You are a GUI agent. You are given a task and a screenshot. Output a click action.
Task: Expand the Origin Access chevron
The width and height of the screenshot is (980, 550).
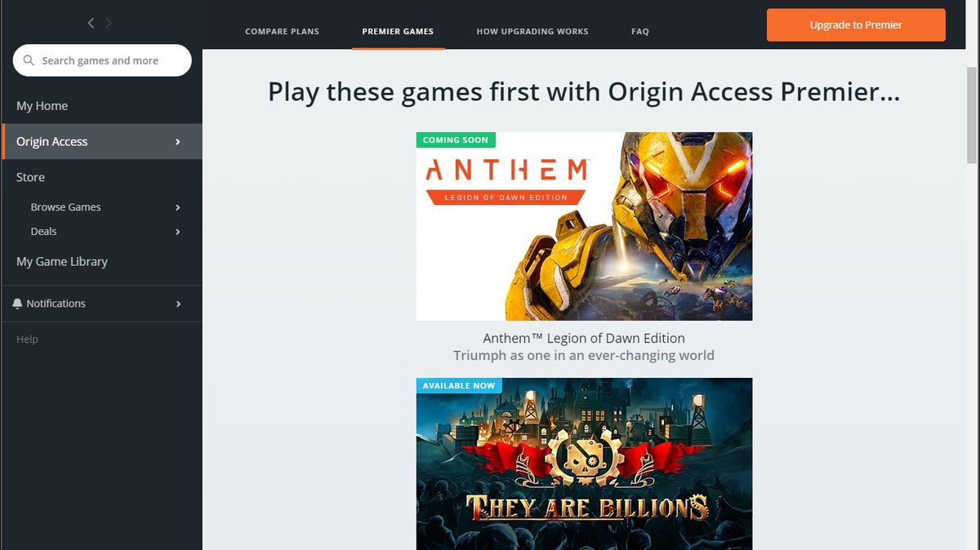pyautogui.click(x=178, y=142)
